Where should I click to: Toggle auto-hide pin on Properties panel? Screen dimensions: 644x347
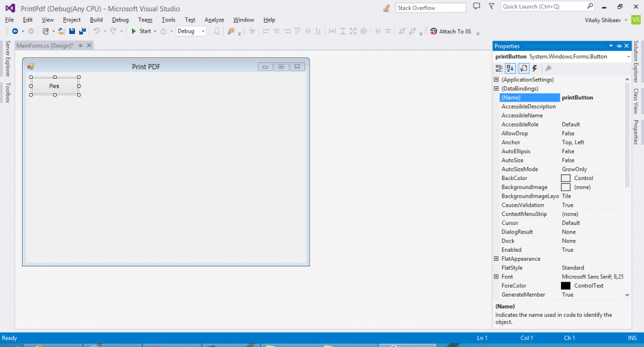(x=619, y=46)
